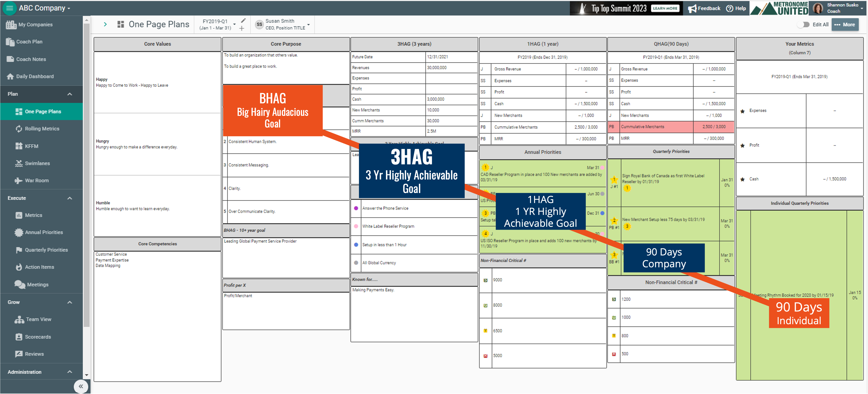Click the Reviews edit icon
Screen dimensions: 868x394
[x=19, y=354]
